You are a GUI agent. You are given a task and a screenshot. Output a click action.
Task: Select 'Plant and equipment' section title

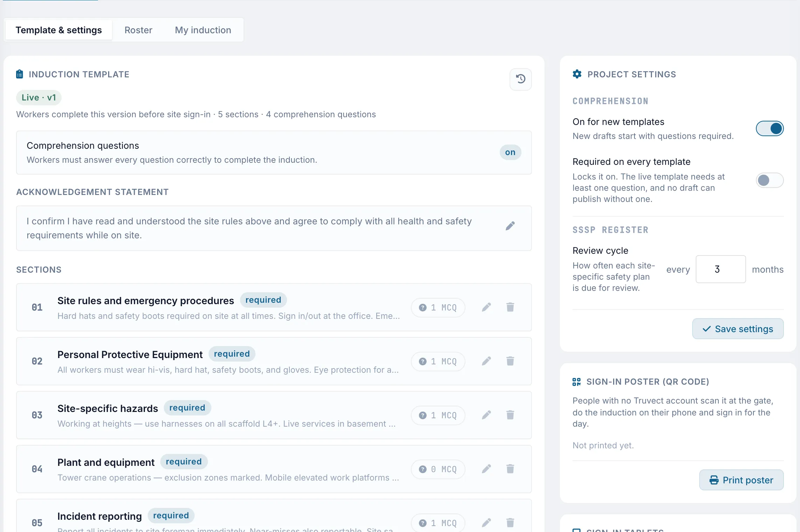click(106, 462)
